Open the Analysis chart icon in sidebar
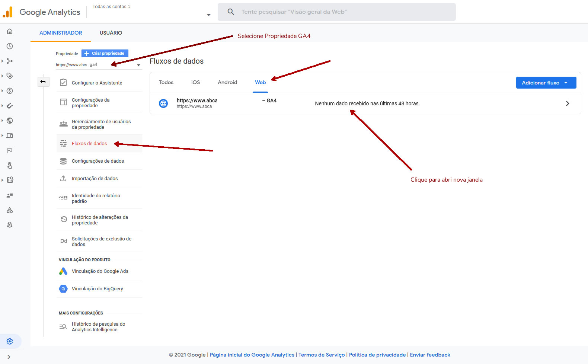 coord(10,180)
